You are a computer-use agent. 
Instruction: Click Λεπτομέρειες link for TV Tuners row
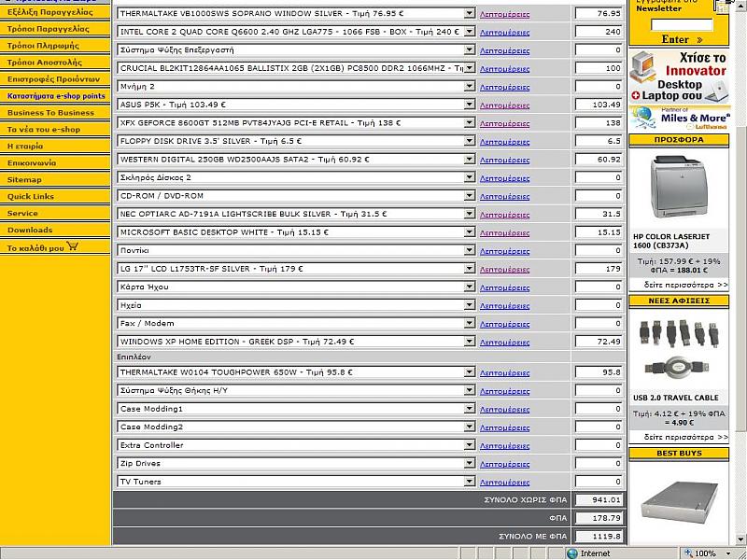click(504, 483)
